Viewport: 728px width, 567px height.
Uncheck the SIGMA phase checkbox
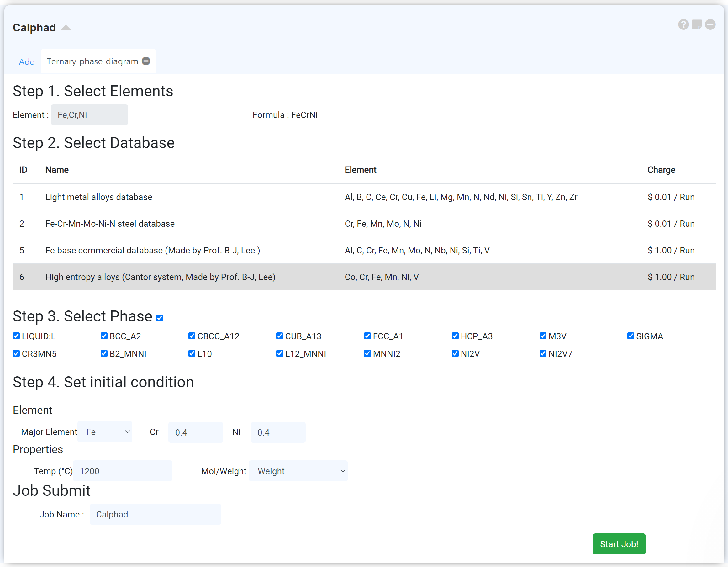click(630, 336)
